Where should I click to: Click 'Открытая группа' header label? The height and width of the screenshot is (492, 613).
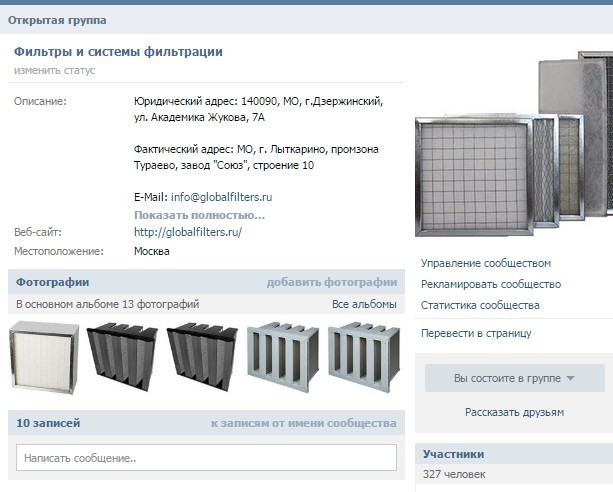[57, 20]
